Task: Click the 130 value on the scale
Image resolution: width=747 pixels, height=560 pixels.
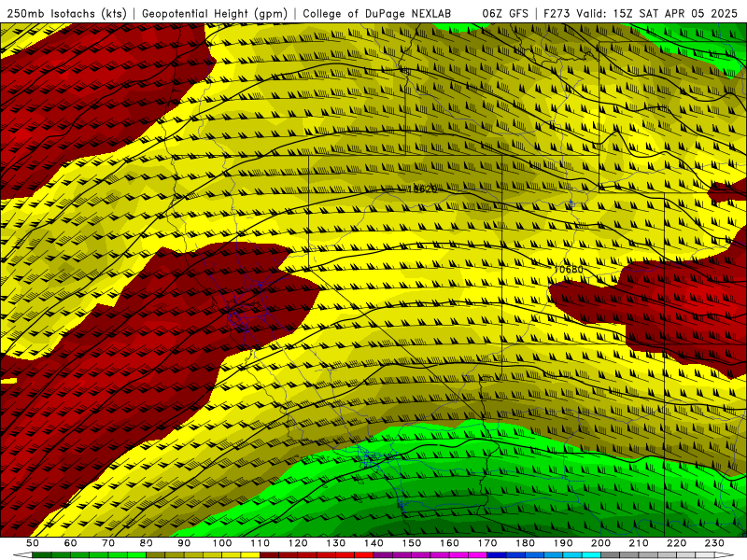Action: [335, 543]
